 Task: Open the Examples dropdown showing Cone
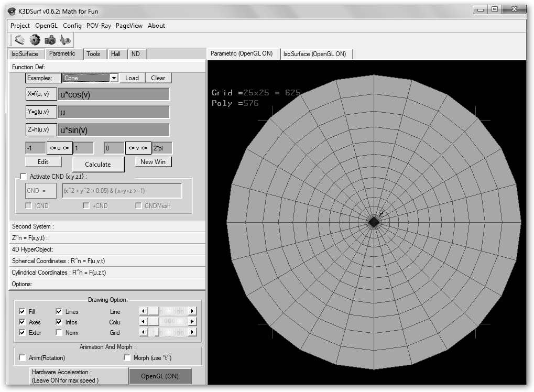click(x=114, y=78)
